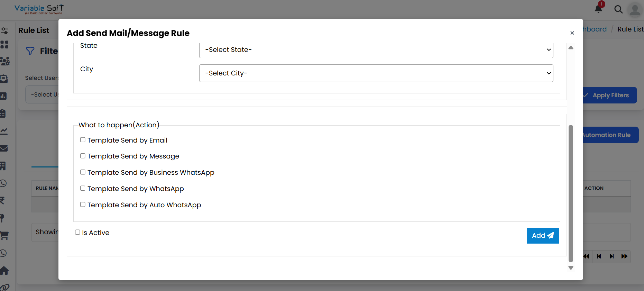Open the Select City dropdown
The image size is (644, 291).
(376, 73)
